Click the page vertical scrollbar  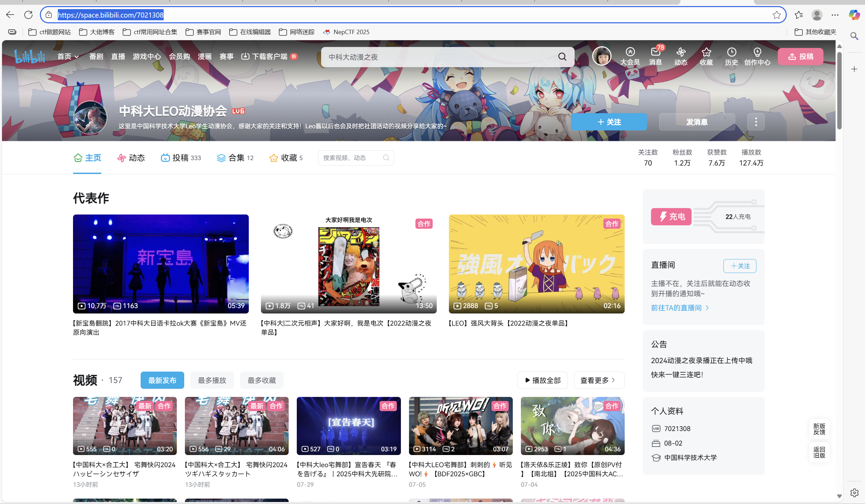click(x=839, y=91)
